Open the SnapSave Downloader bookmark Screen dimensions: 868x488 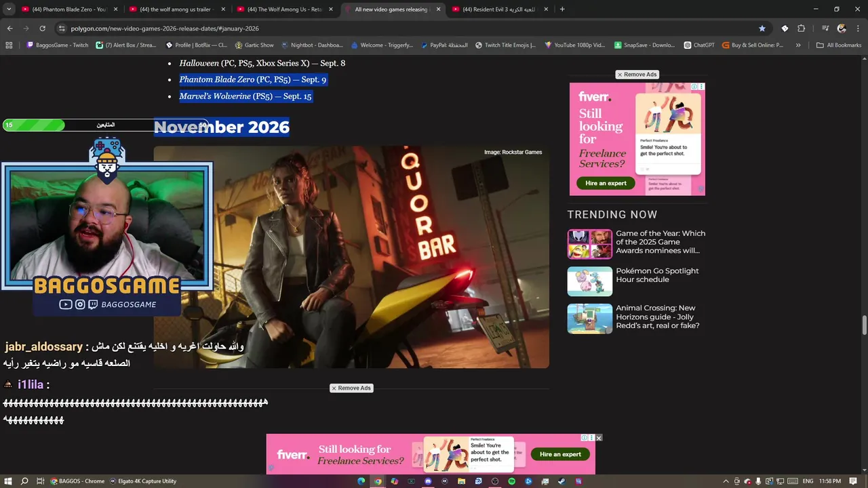click(645, 45)
